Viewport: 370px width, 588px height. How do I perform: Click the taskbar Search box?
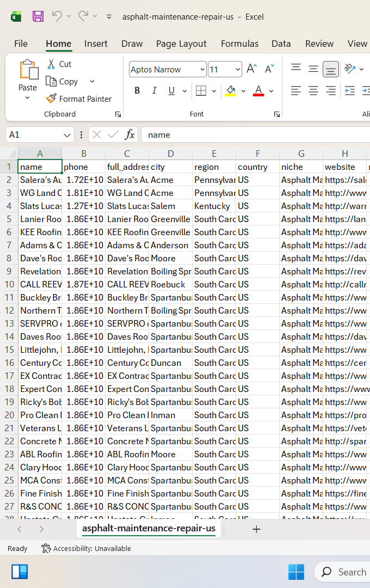point(342,572)
